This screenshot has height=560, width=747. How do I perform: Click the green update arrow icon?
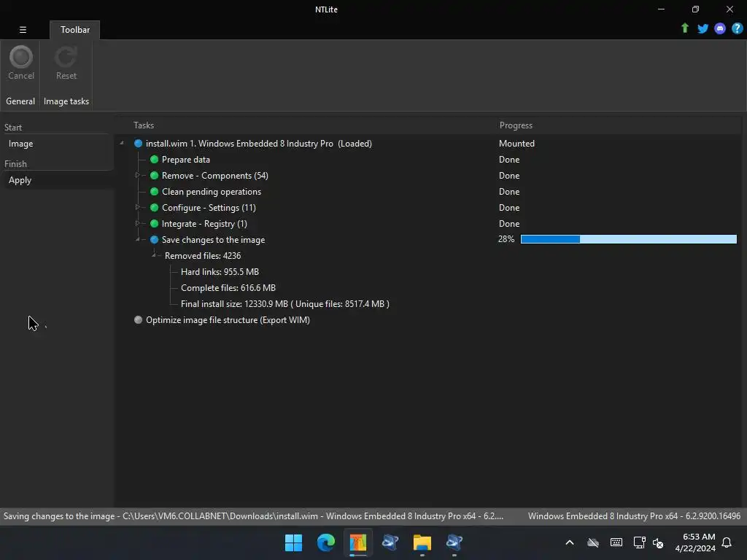684,28
